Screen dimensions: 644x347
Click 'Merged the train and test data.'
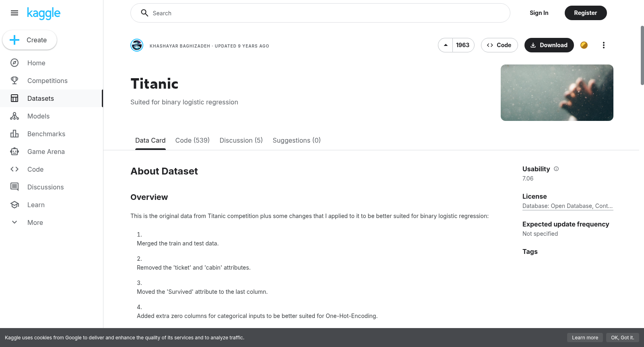pos(178,243)
